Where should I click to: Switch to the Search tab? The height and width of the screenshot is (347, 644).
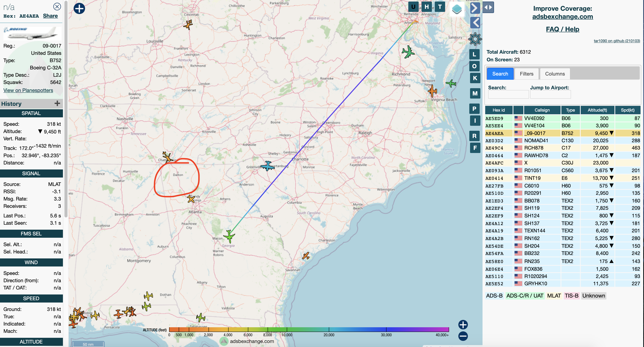coord(500,74)
